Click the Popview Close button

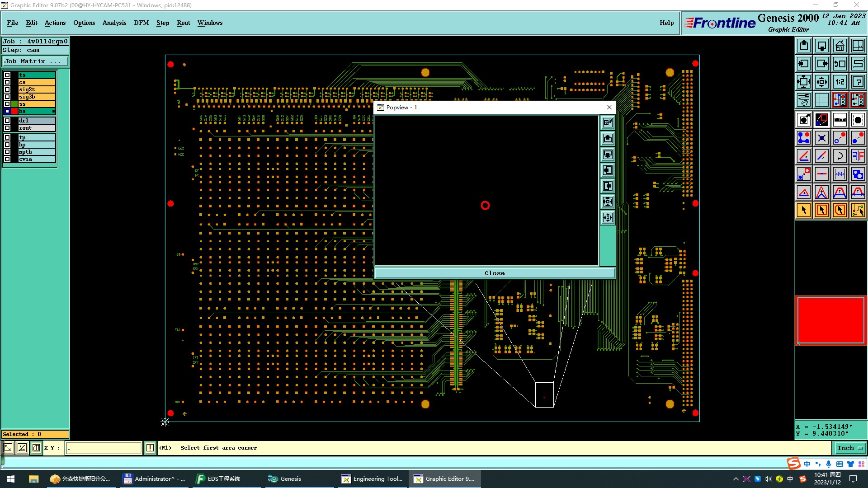click(494, 273)
